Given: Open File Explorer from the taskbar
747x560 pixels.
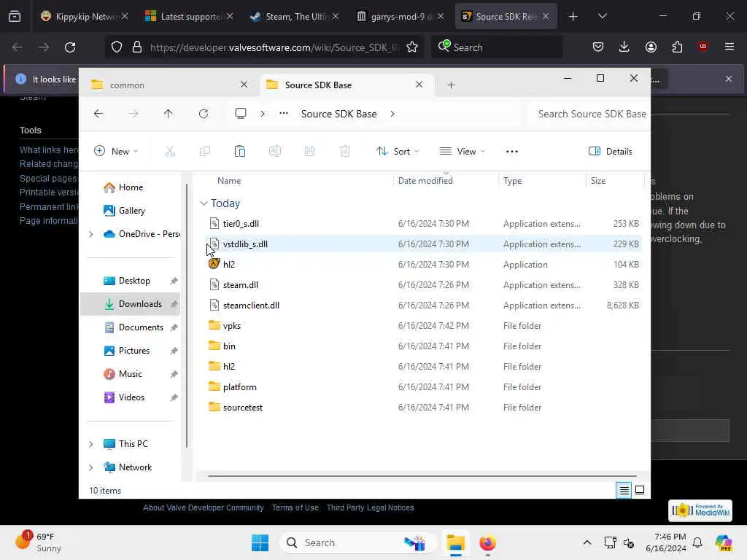Looking at the screenshot, I should coord(455,542).
